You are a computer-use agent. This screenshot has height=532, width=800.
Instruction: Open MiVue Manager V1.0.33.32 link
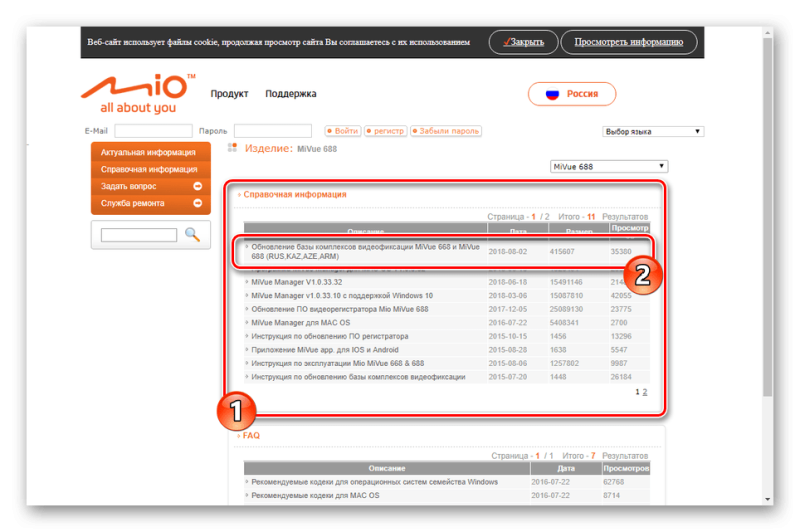point(296,282)
